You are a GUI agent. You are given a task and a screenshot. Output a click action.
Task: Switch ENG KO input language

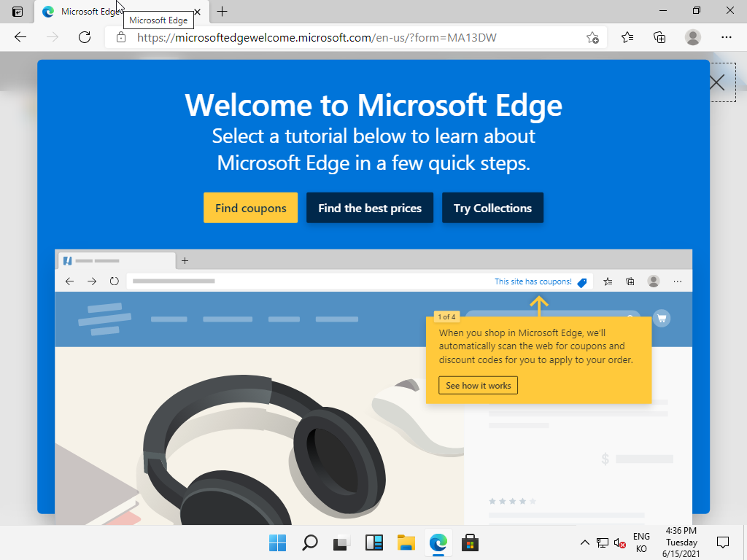pos(641,542)
